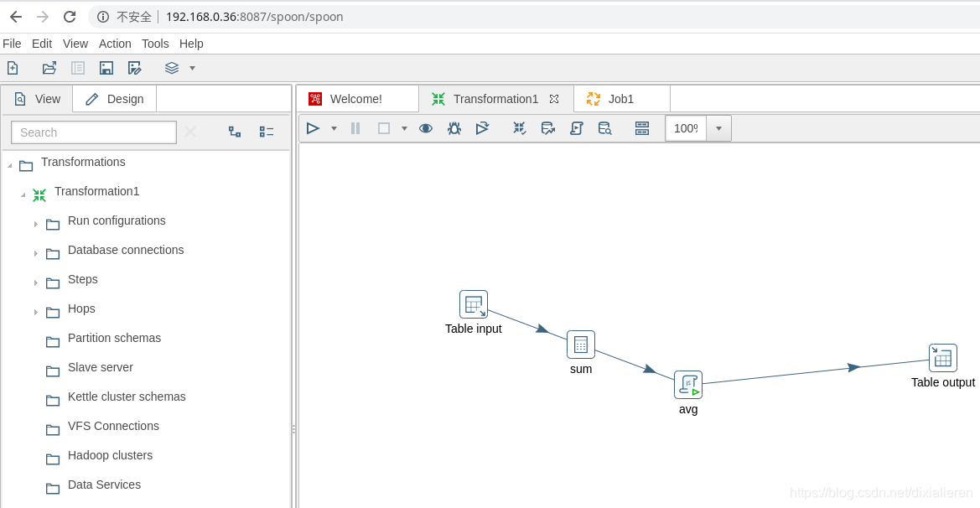Click the Explore repository icon
This screenshot has width=980, height=508.
click(78, 68)
